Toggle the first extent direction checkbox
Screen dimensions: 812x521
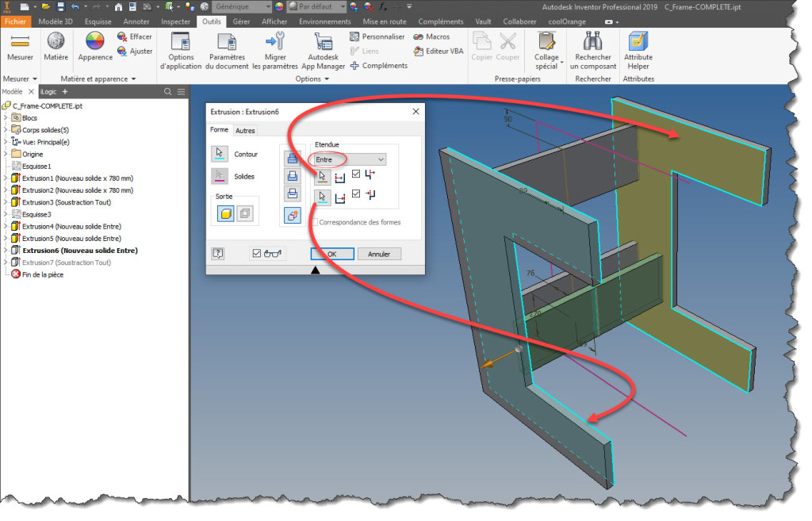point(356,174)
